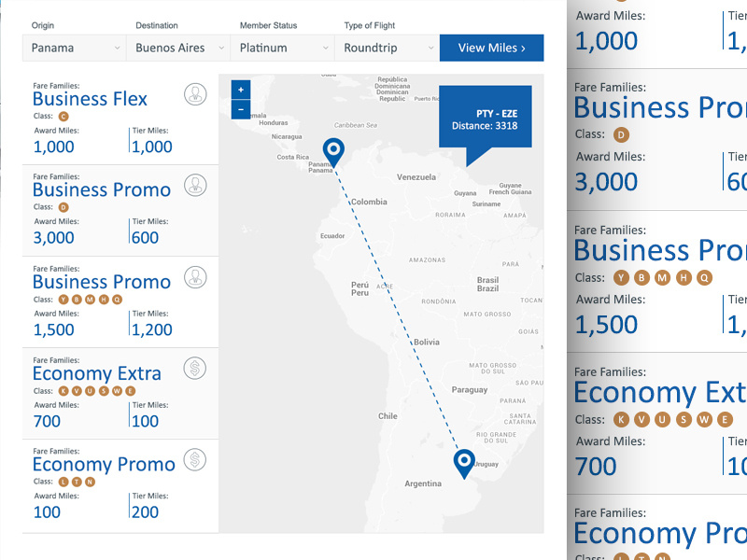Click the PTY - EZE distance tooltip
This screenshot has width=747, height=560.
pyautogui.click(x=485, y=119)
